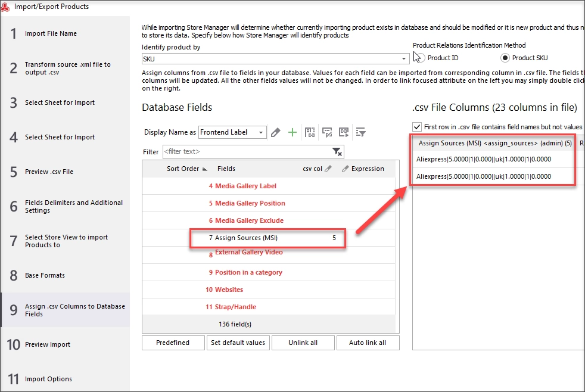Image resolution: width=585 pixels, height=392 pixels.
Task: Go to step 1 Import File Name
Action: [66, 33]
